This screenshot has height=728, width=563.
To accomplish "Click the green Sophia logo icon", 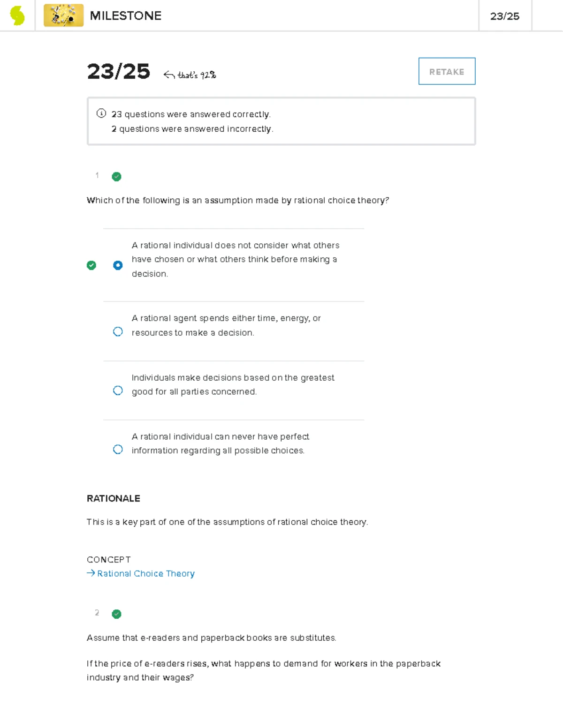I will (17, 15).
